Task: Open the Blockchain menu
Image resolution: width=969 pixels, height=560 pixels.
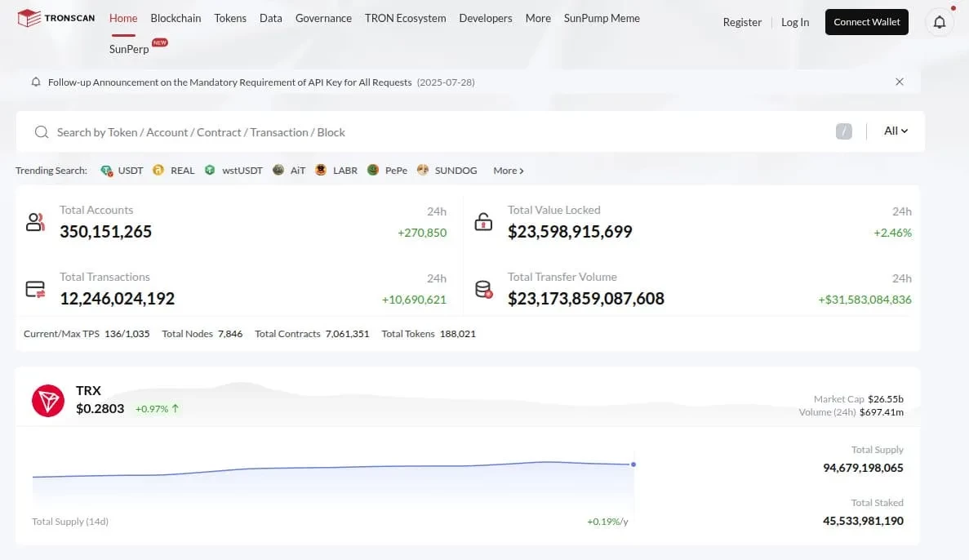Action: [176, 17]
